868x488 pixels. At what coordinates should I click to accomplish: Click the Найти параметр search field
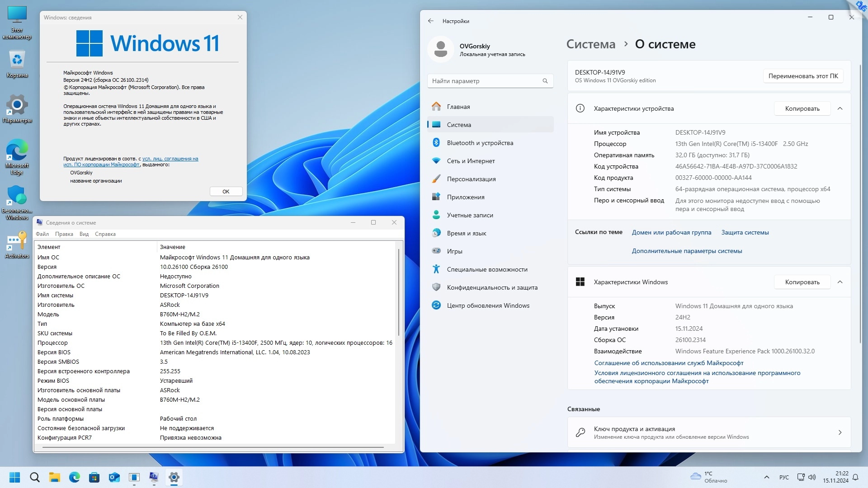tap(486, 81)
